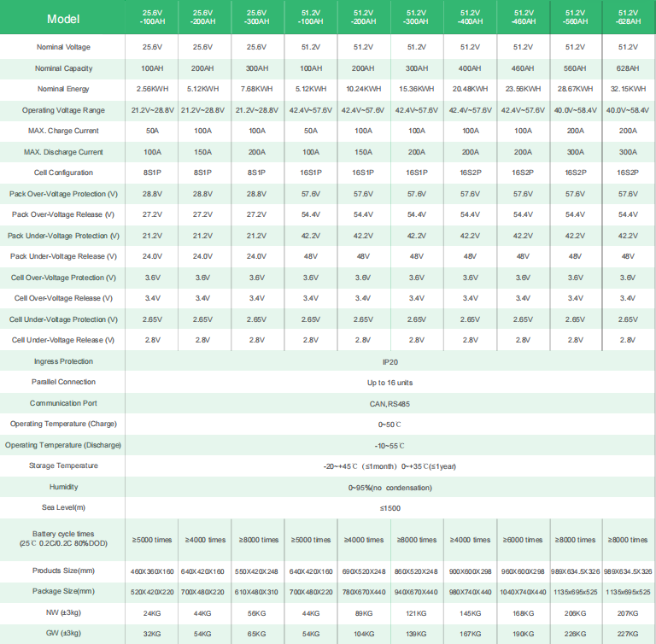Select the Products Size(mm) label
Viewport: 656px width, 644px height.
[x=63, y=571]
